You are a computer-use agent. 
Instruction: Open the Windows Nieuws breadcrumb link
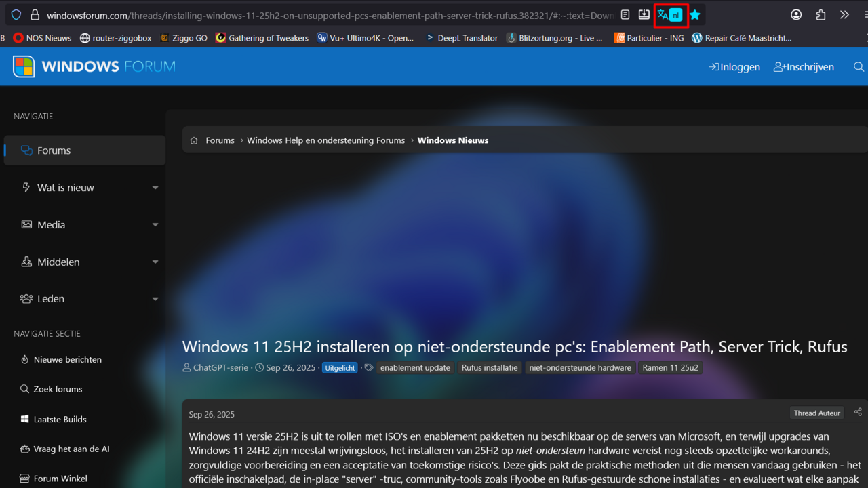click(x=453, y=140)
